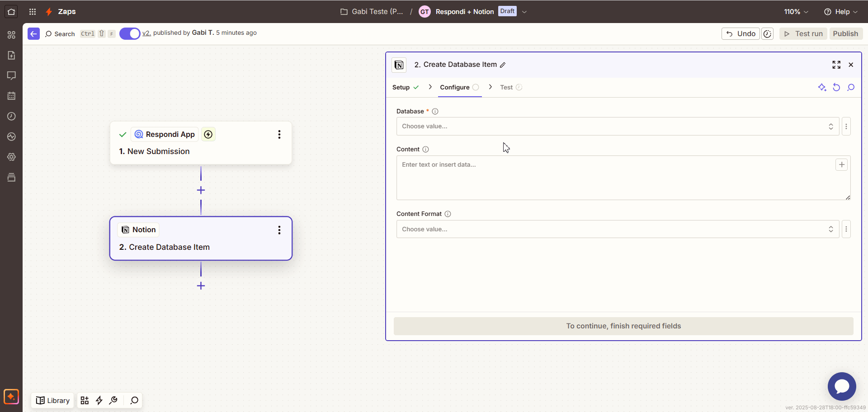This screenshot has width=868, height=412.
Task: Open the Help dropdown menu
Action: 840,12
